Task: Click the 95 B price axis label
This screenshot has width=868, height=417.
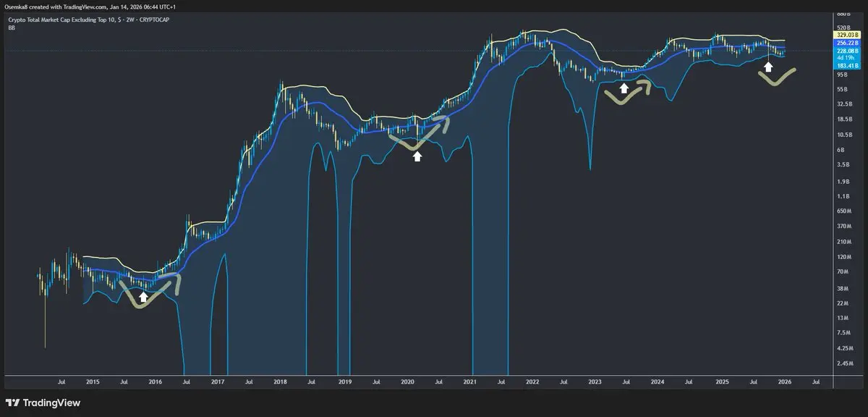Action: [x=842, y=74]
